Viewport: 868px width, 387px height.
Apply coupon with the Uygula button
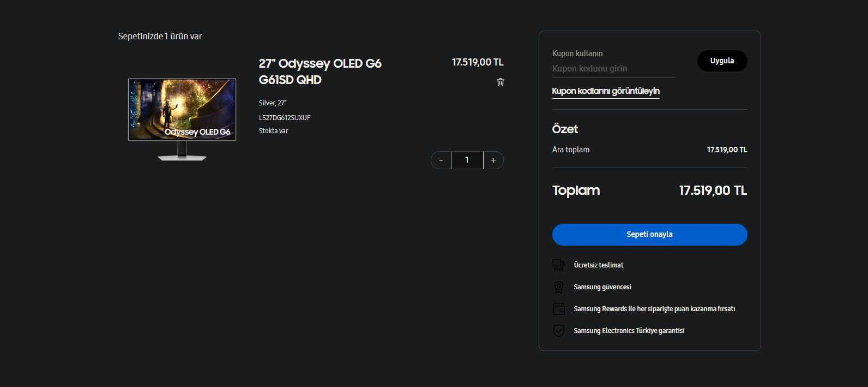722,61
